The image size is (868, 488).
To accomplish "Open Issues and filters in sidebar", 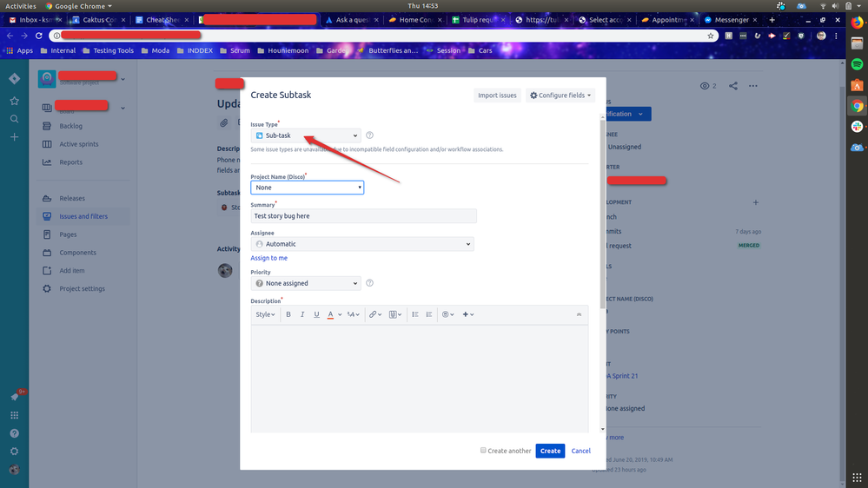I will tap(83, 216).
